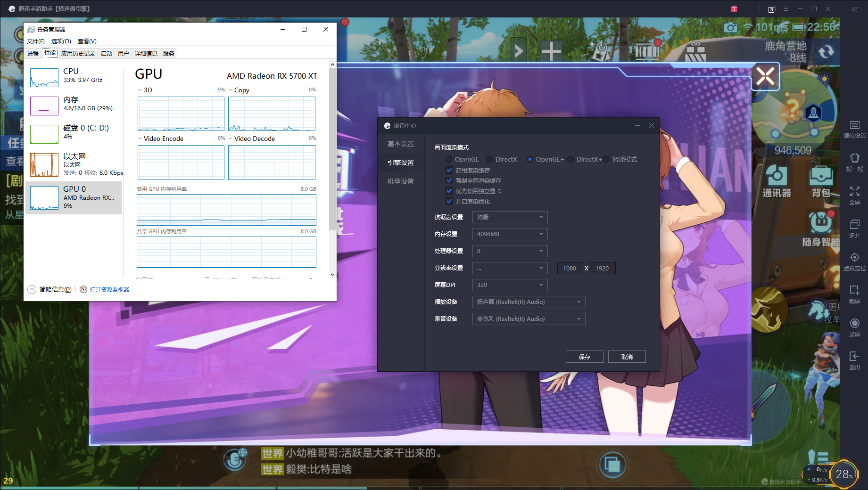Viewport: 868px width, 490px height.
Task: Open the 屏幕DPI dropdown showing 320
Action: click(x=510, y=285)
